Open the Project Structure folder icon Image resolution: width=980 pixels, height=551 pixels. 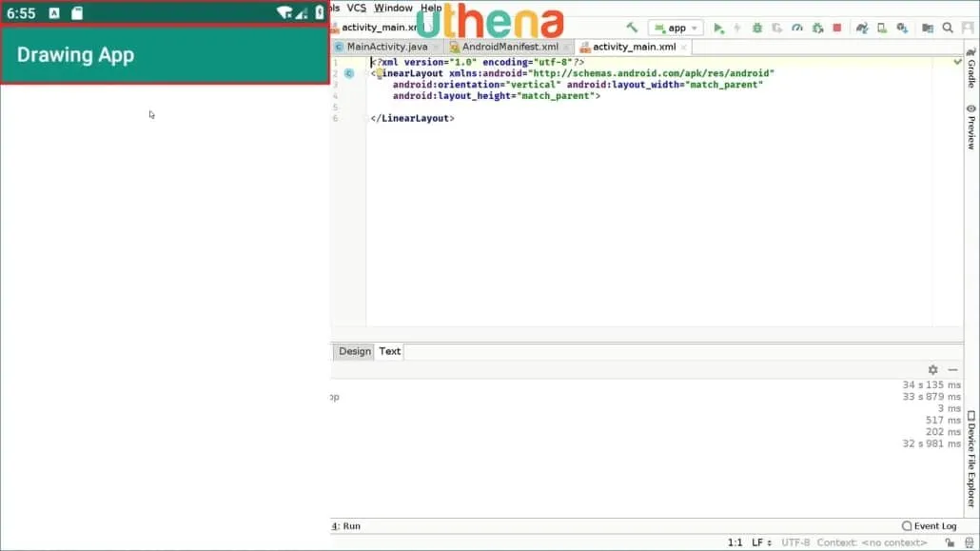point(928,29)
